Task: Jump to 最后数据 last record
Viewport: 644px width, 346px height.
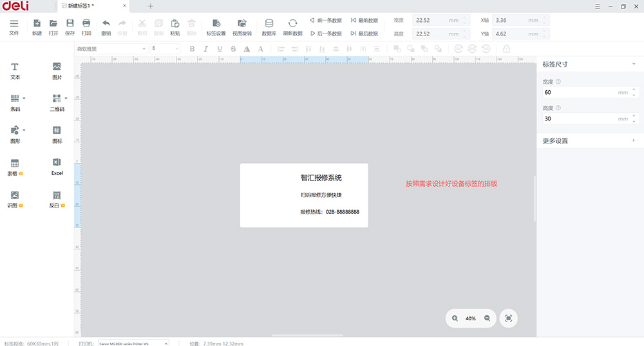Action: [x=365, y=34]
